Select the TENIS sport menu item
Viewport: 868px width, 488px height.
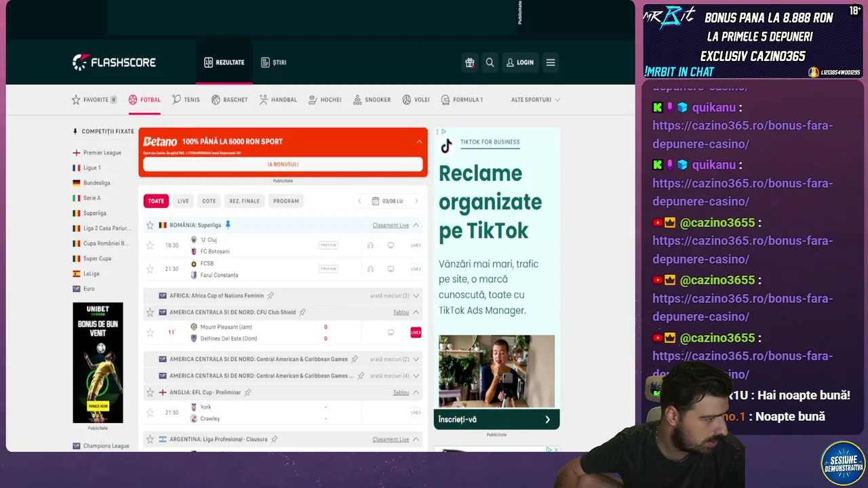186,100
